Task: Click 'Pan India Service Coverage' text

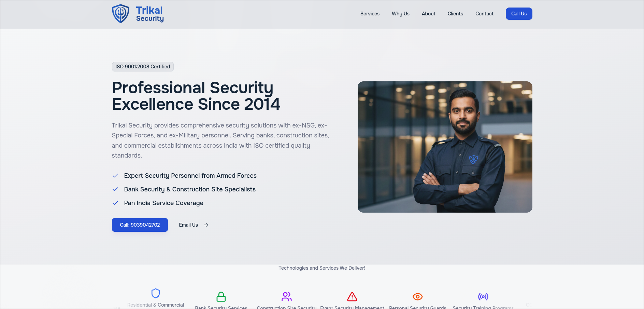Action: point(164,203)
